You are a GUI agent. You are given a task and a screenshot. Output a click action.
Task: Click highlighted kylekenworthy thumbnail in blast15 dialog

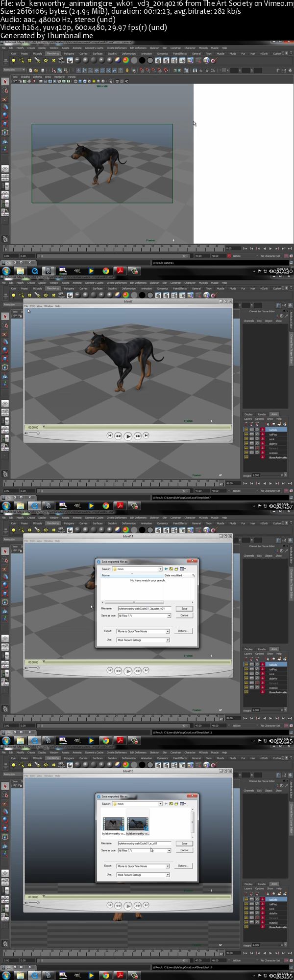click(x=138, y=822)
